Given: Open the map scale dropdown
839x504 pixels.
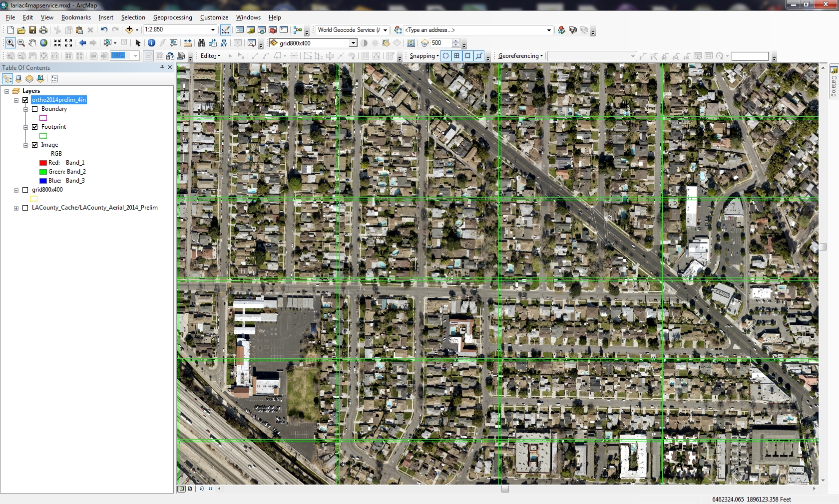Looking at the screenshot, I should [x=213, y=30].
